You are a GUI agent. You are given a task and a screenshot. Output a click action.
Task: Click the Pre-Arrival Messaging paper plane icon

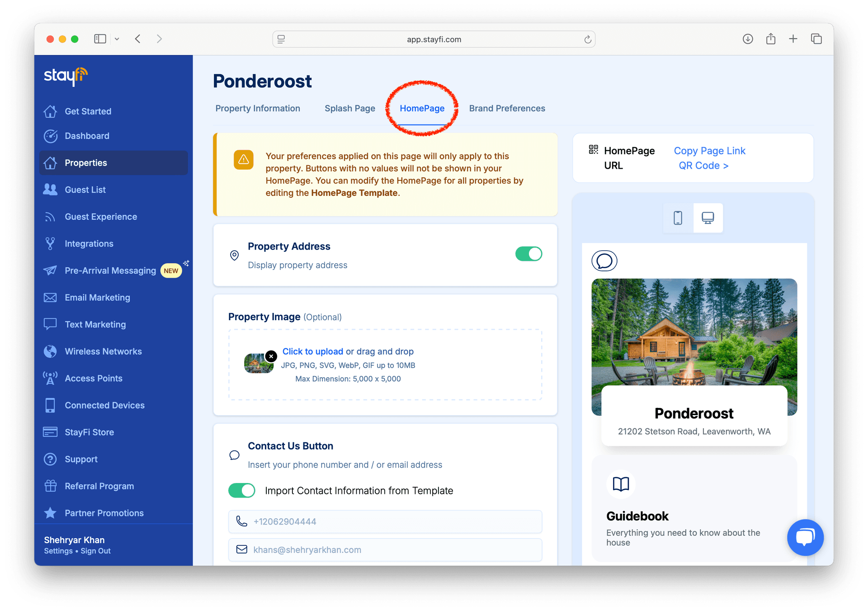click(50, 270)
